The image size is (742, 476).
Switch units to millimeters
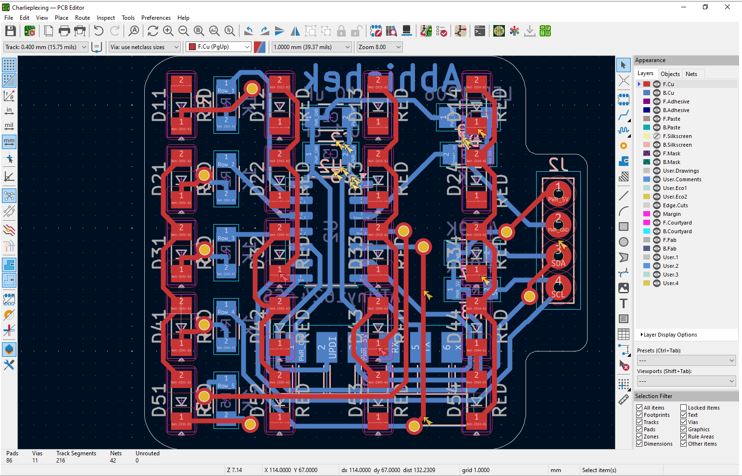[x=9, y=141]
